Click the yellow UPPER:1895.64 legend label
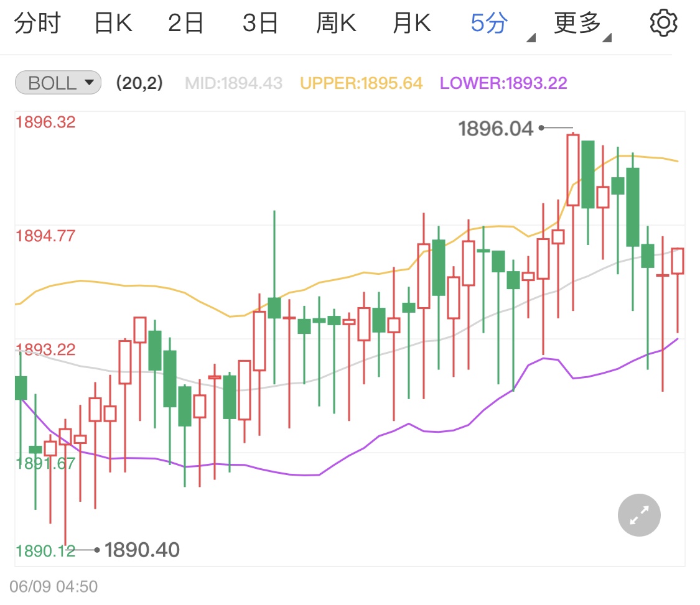 point(361,83)
